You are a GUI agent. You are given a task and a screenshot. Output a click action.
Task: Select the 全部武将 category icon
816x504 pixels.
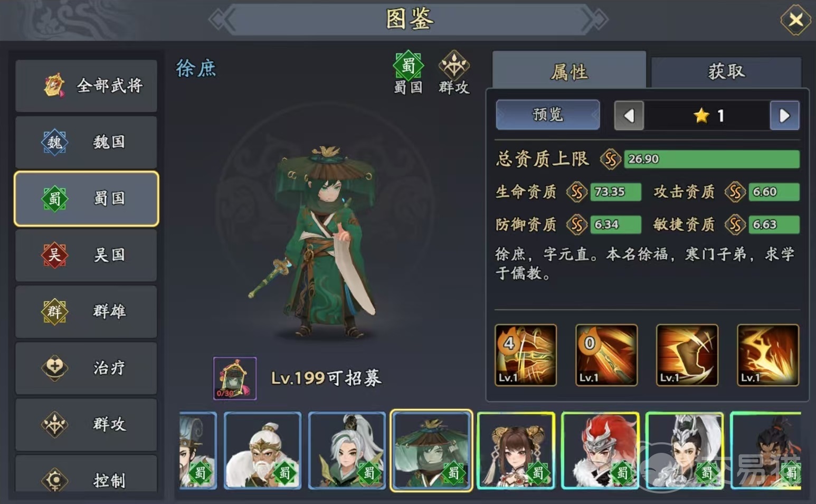[x=54, y=85]
